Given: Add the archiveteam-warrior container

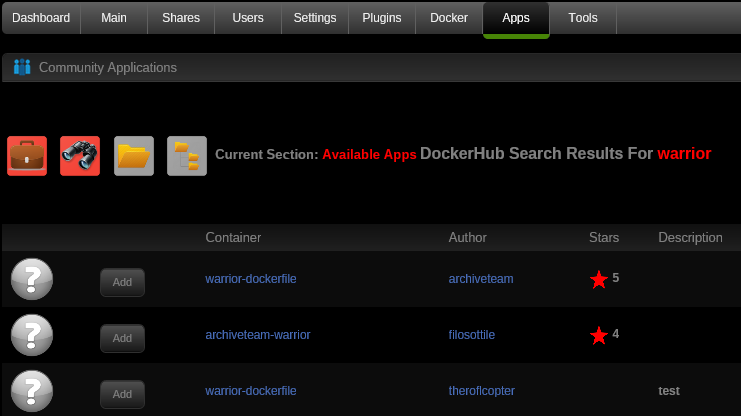Looking at the screenshot, I should tap(122, 338).
